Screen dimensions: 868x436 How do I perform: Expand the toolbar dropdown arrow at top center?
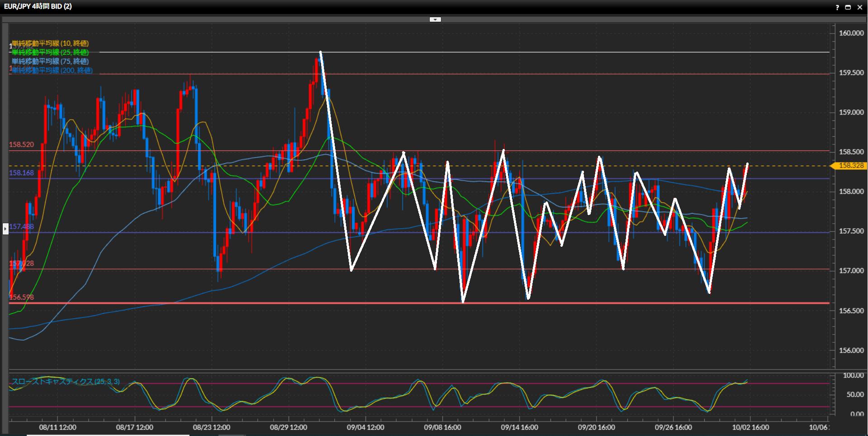tap(435, 19)
